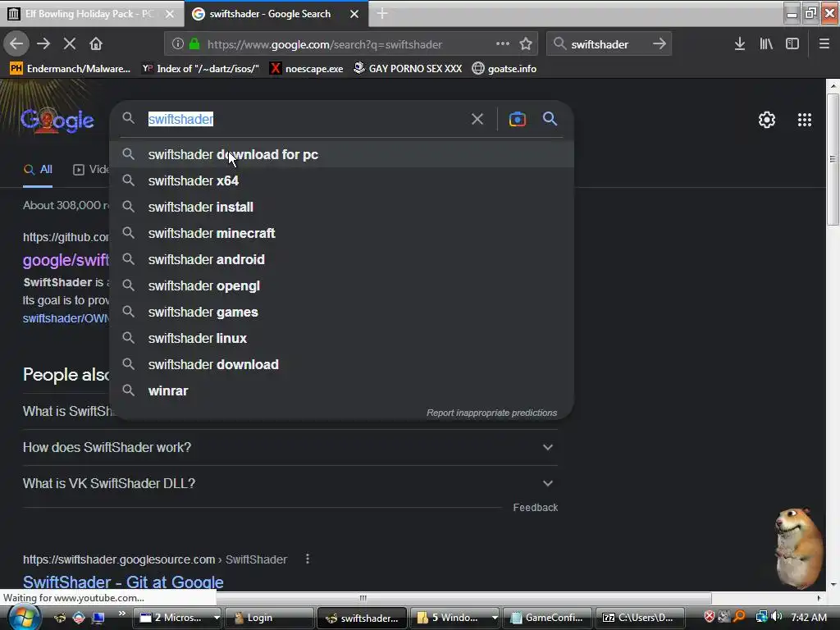
Task: Choose suggestion swiftshader minecraft
Action: [342, 233]
